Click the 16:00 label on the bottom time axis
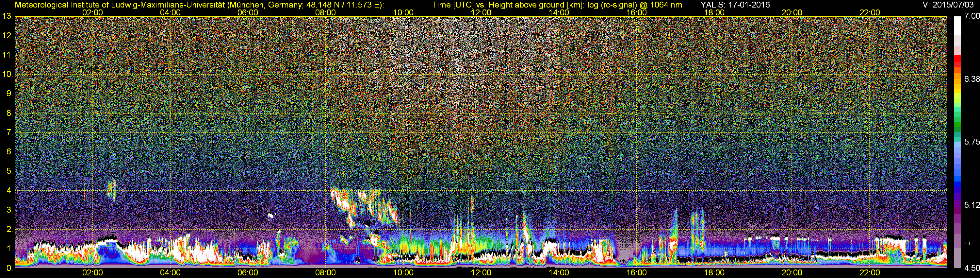The height and width of the screenshot is (278, 980). (x=636, y=273)
